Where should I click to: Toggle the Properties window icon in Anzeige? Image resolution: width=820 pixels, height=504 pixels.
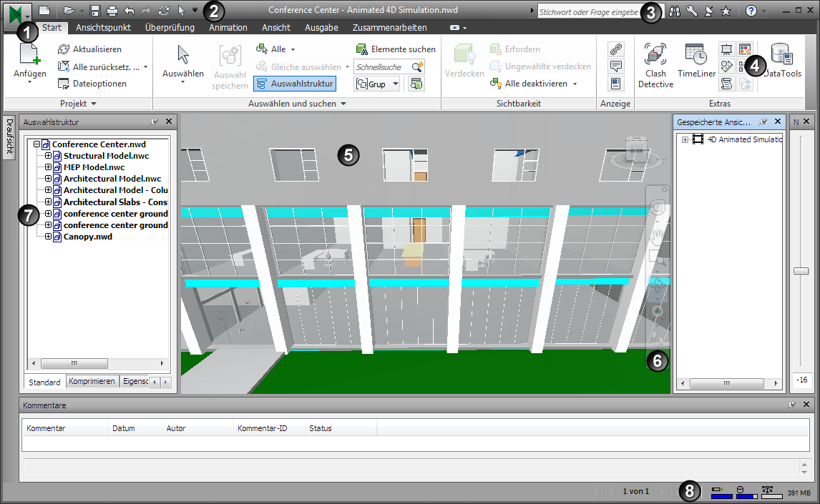point(615,84)
